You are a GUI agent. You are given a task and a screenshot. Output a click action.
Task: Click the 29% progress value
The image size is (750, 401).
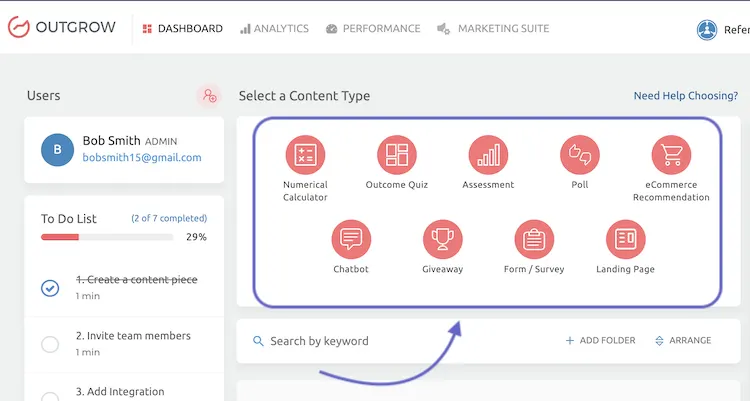tap(197, 237)
